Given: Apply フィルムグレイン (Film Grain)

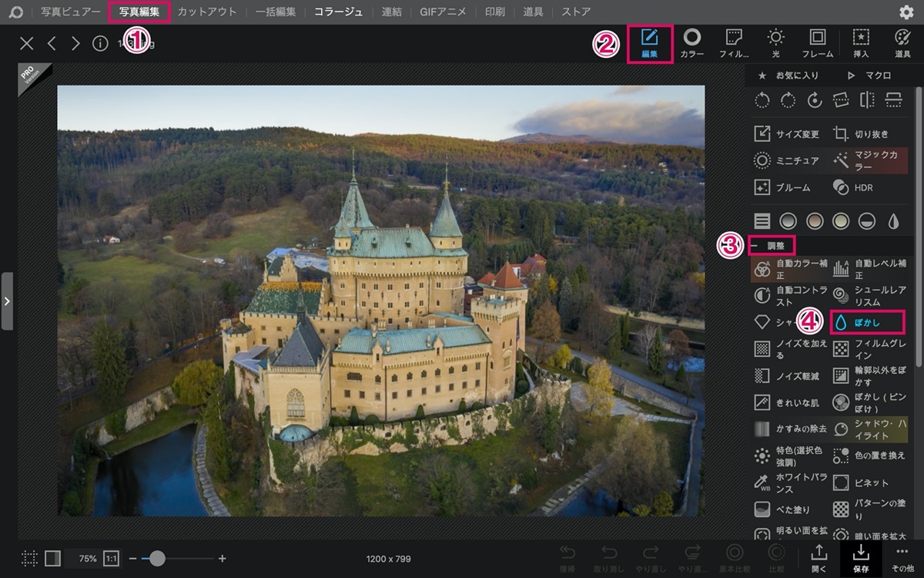Looking at the screenshot, I should tap(869, 349).
